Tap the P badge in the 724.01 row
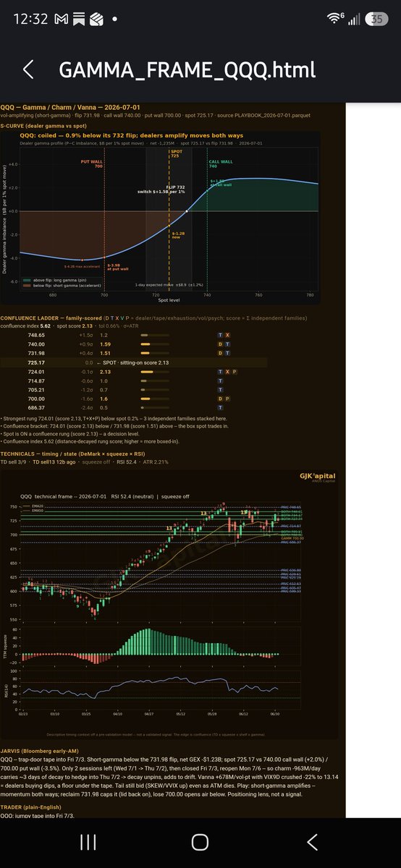This screenshot has width=401, height=868. [x=236, y=371]
